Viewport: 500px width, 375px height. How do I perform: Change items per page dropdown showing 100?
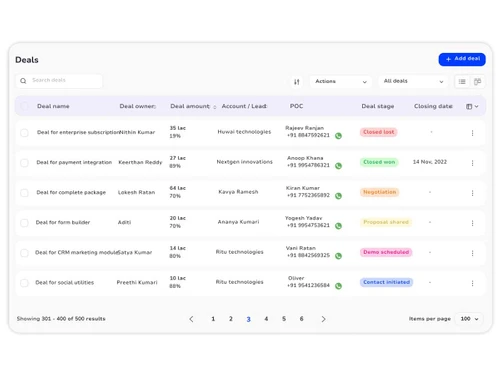[469, 319]
